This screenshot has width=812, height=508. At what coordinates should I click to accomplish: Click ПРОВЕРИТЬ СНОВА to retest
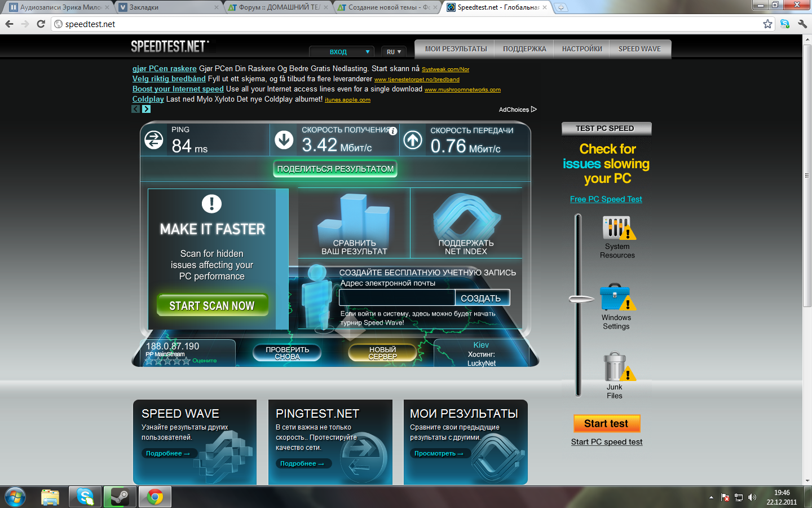tap(288, 353)
